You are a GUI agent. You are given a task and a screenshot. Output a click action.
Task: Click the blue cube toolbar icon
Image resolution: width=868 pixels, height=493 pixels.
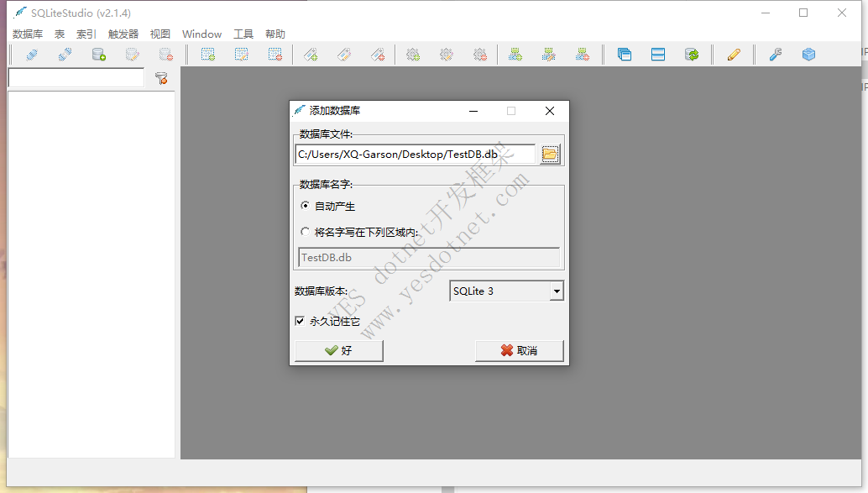(x=808, y=55)
